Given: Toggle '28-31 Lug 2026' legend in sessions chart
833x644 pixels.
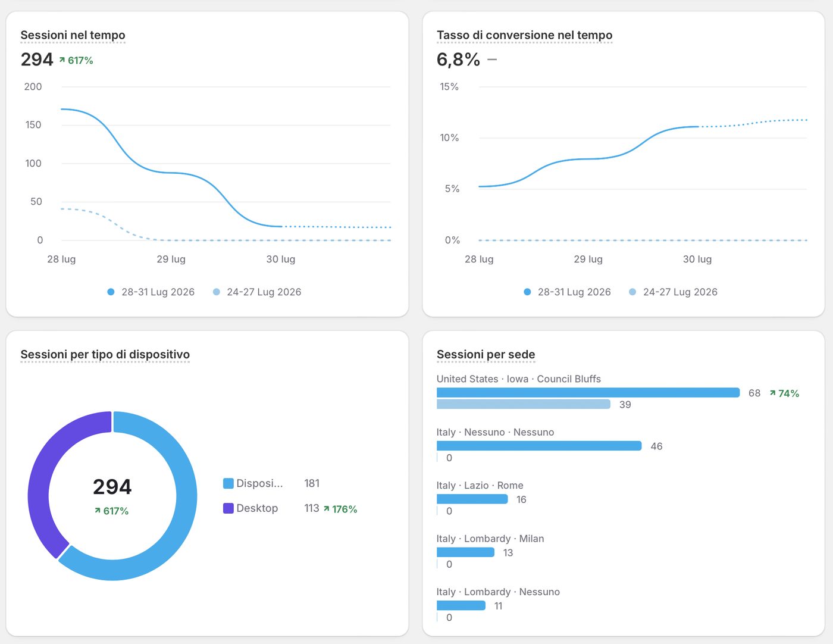Looking at the screenshot, I should [151, 292].
